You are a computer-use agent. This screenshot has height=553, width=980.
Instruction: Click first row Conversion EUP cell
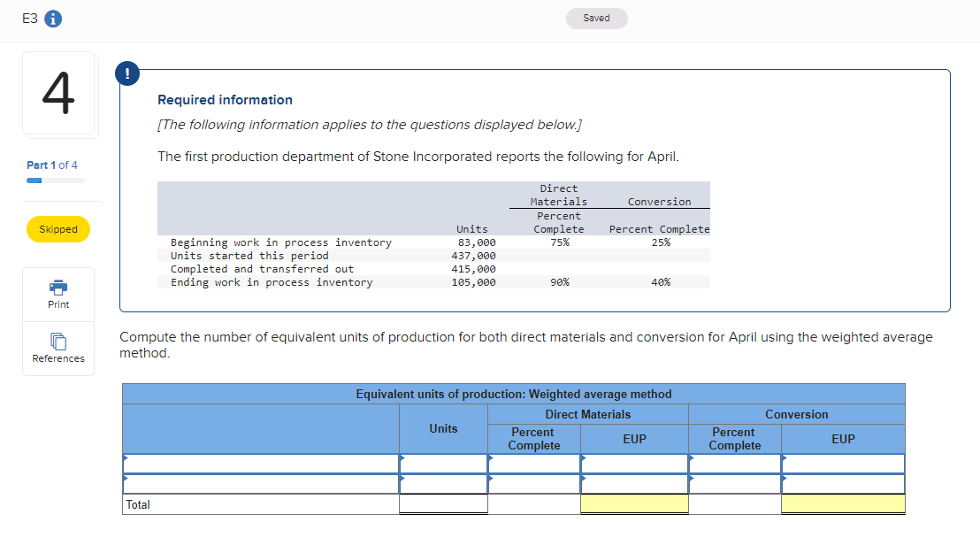click(843, 464)
